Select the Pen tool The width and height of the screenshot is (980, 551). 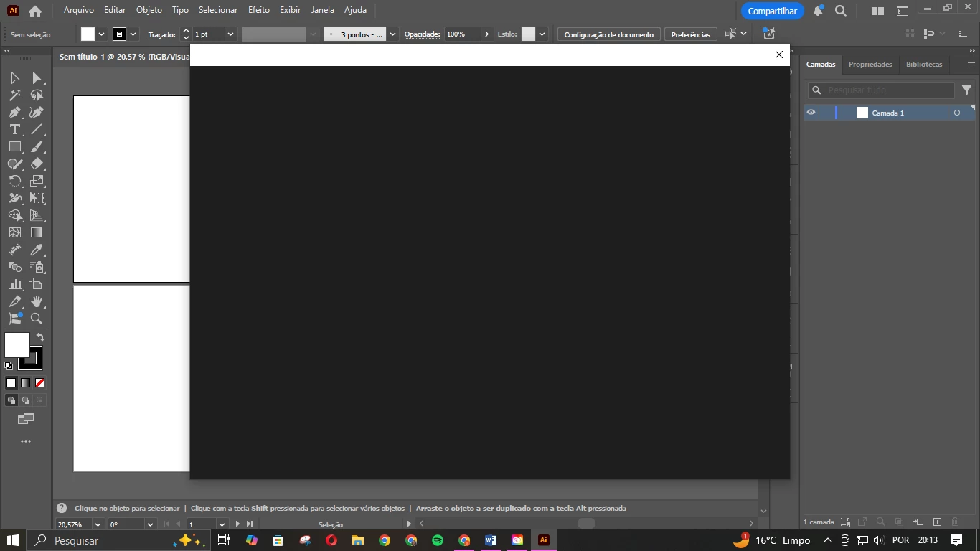(15, 112)
